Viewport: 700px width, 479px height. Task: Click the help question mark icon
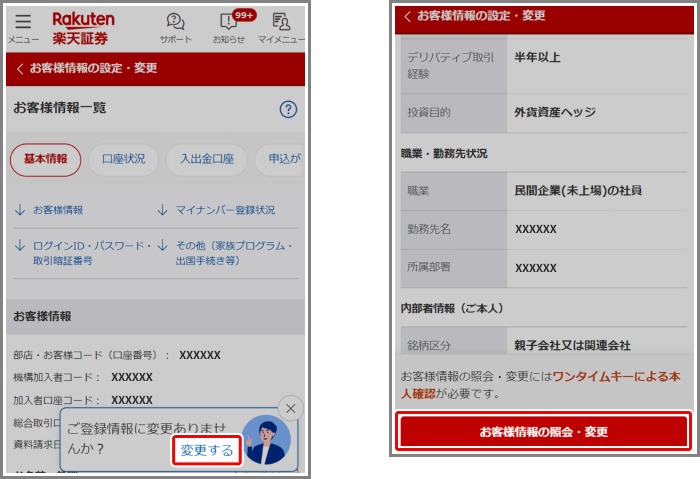tap(288, 109)
